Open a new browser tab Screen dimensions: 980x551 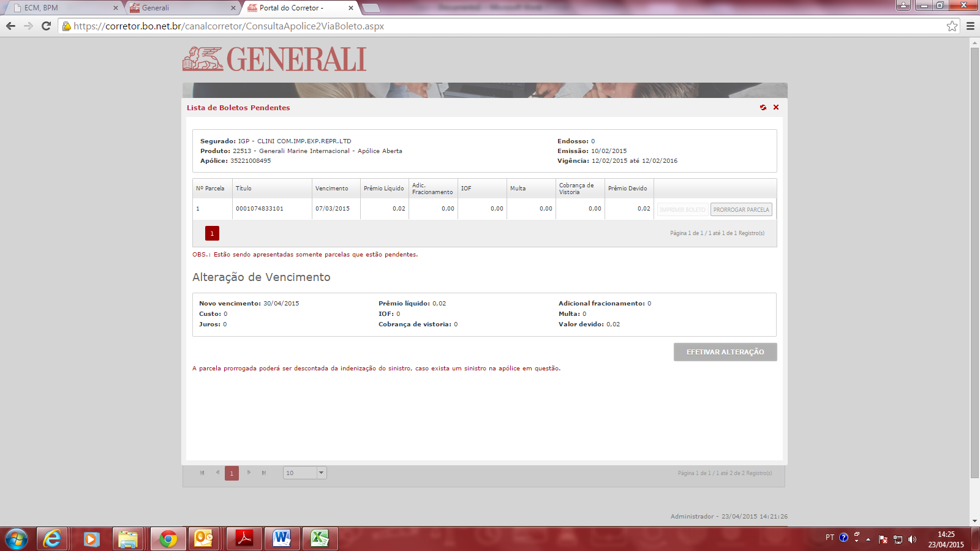(371, 8)
